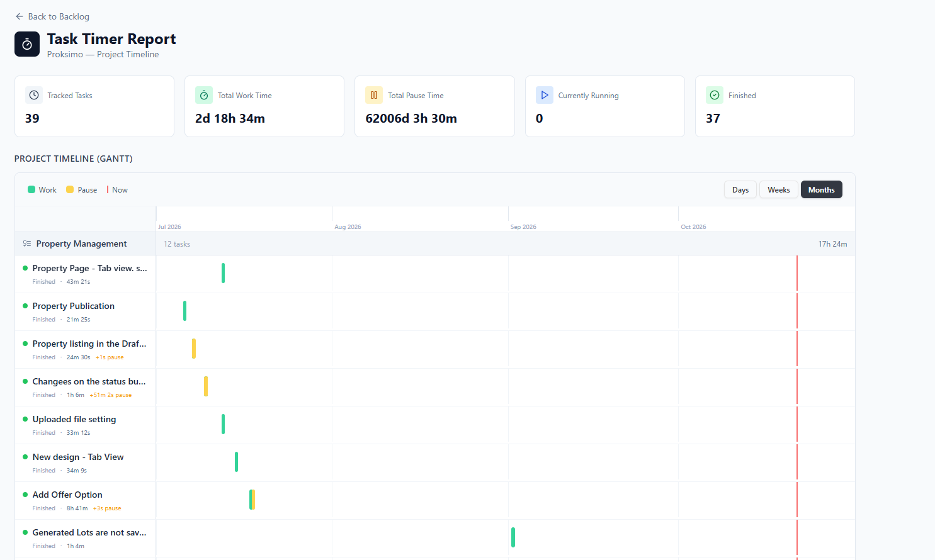Screen dimensions: 935x560
Task: Switch timeline to Days view
Action: (x=740, y=189)
